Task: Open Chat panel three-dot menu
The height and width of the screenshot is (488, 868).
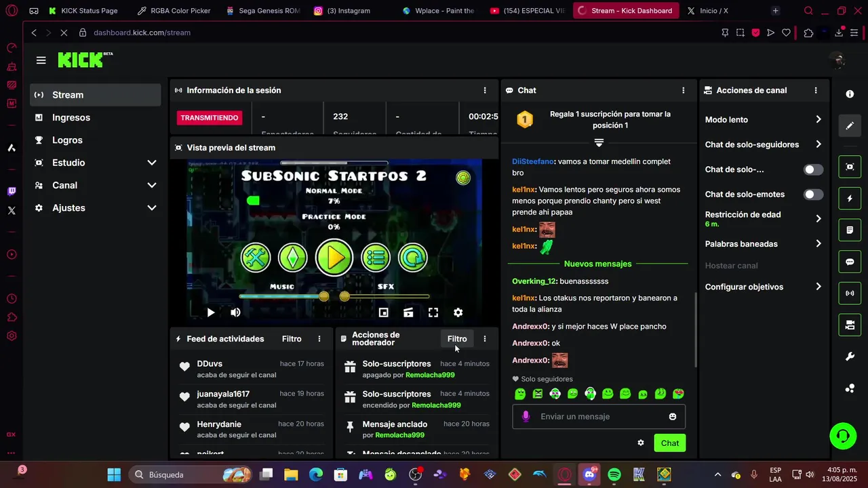Action: (x=683, y=90)
